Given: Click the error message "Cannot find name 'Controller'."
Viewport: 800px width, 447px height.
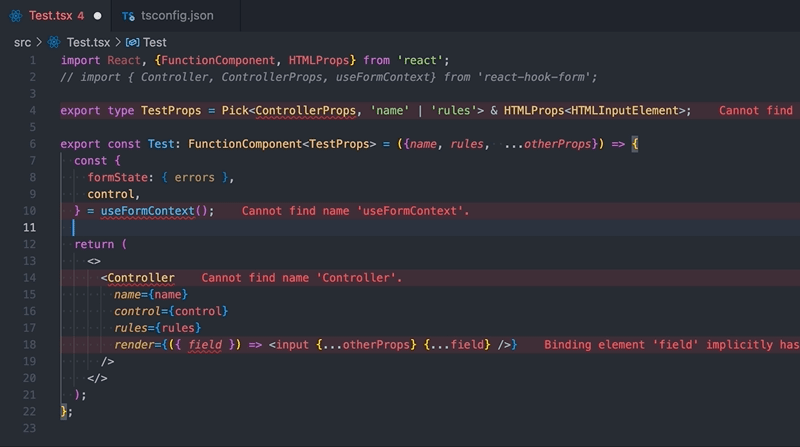Looking at the screenshot, I should [302, 278].
